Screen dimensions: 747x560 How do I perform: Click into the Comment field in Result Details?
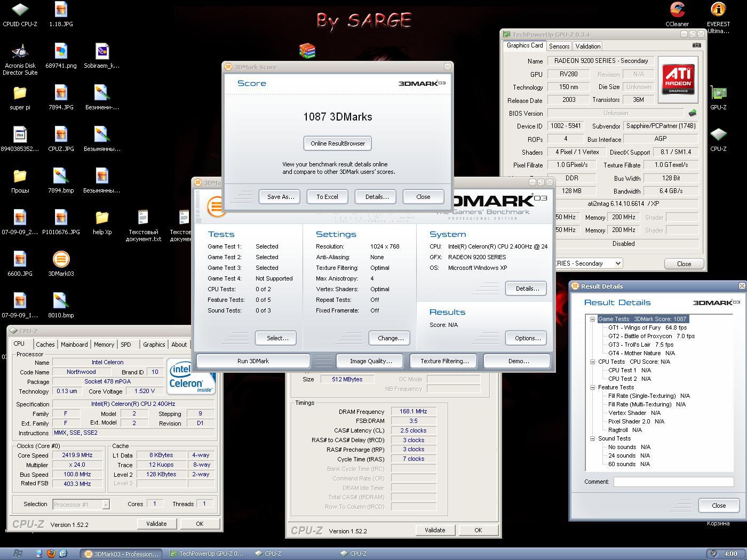(x=673, y=482)
